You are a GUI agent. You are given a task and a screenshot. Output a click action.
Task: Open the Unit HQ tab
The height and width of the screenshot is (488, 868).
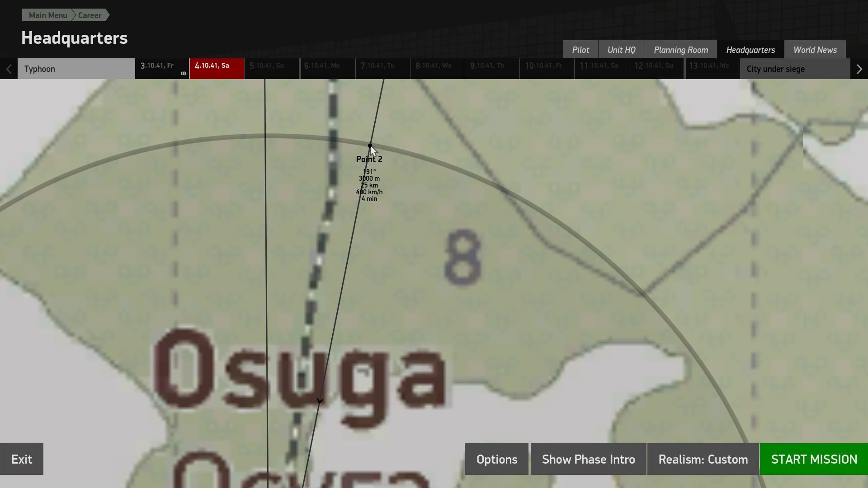[621, 50]
